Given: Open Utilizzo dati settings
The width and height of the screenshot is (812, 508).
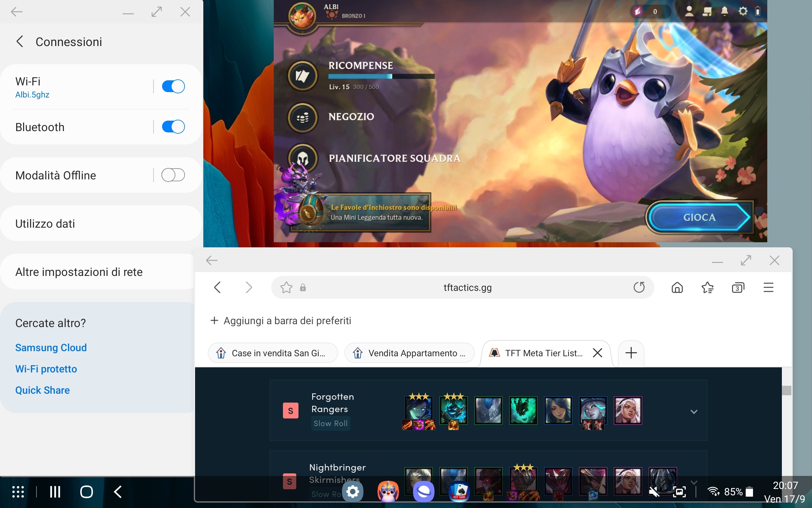Looking at the screenshot, I should (x=101, y=224).
